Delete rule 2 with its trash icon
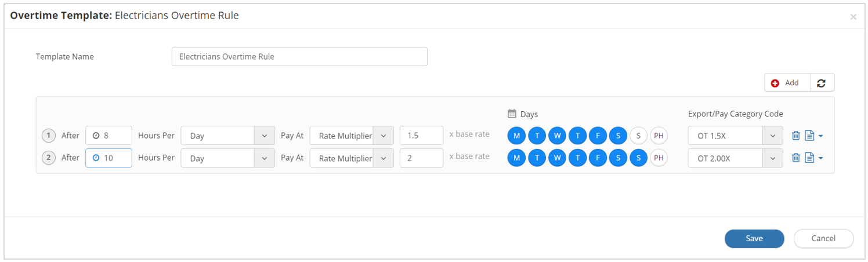Screen dimensions: 868x262 [x=796, y=158]
